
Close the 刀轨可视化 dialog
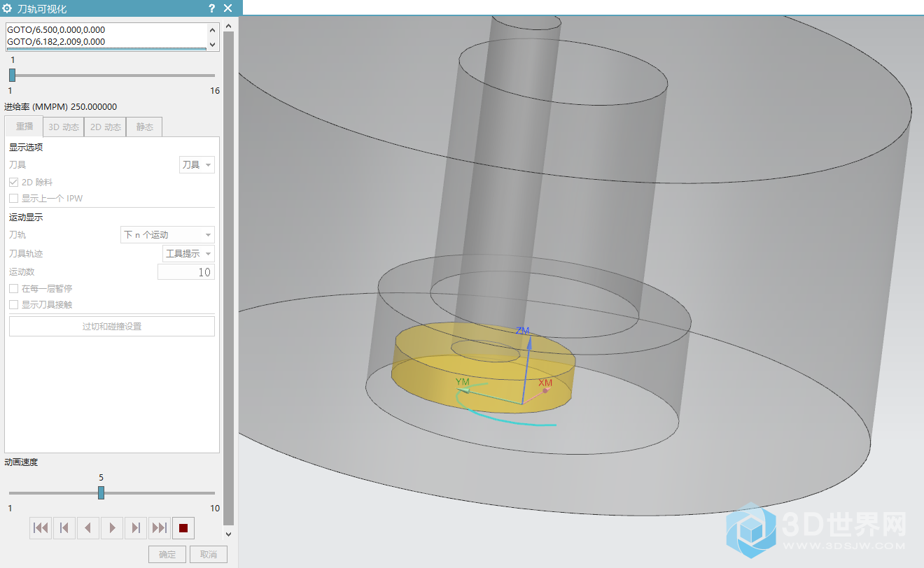point(228,8)
